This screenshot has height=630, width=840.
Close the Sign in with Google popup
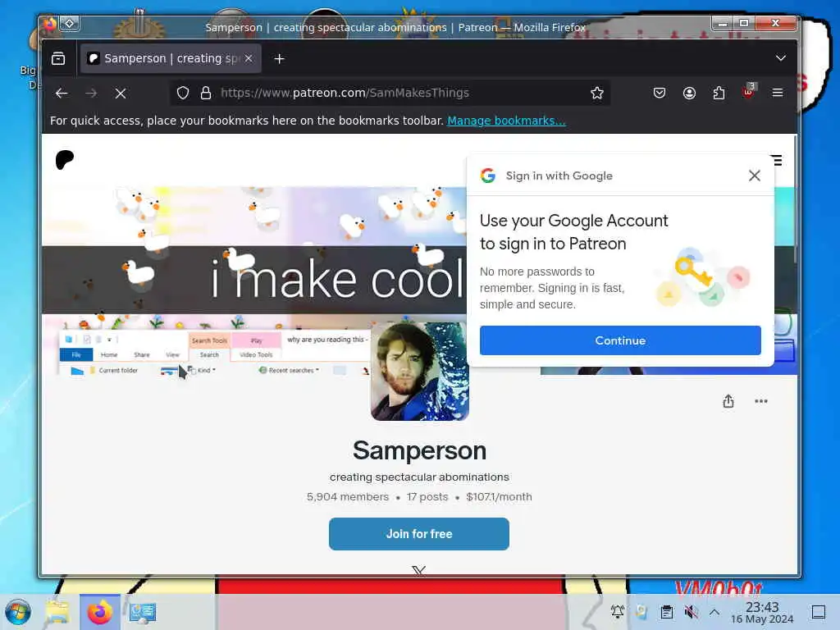[755, 176]
